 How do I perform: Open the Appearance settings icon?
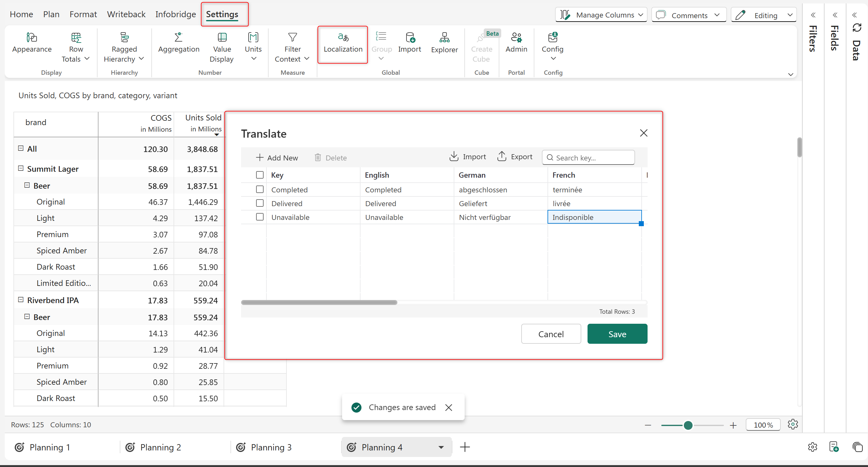[x=32, y=37]
